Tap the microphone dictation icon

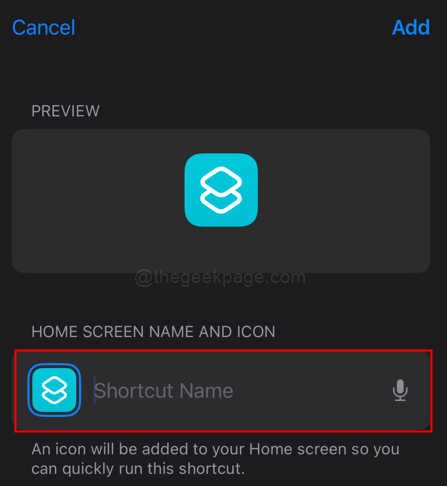pos(400,390)
